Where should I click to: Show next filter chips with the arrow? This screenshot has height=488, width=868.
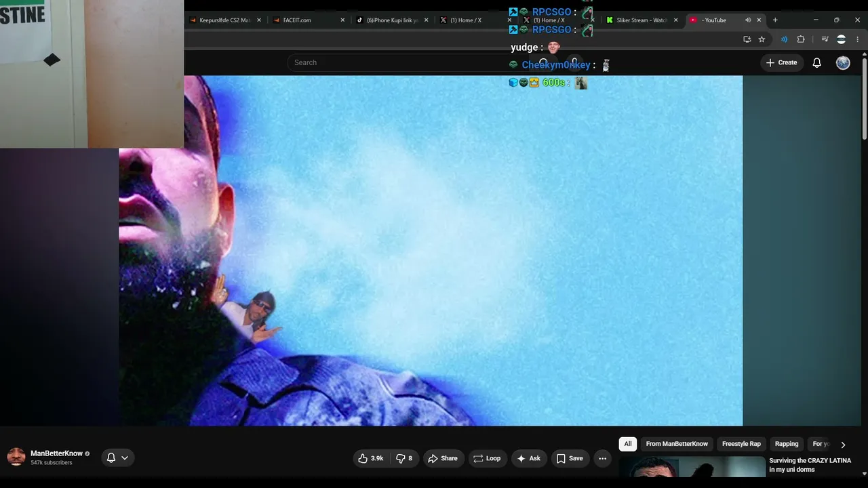(x=843, y=445)
